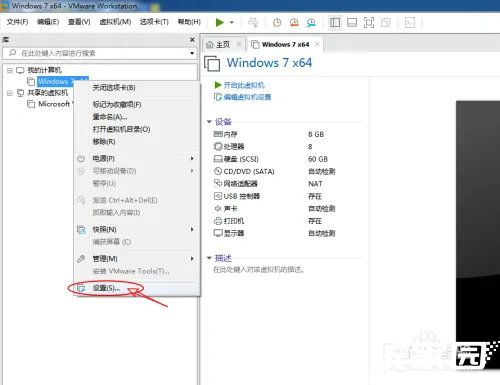Toggle the thumbnail bar view icon
Screen dimensions: 500x385
pyautogui.click(x=352, y=22)
